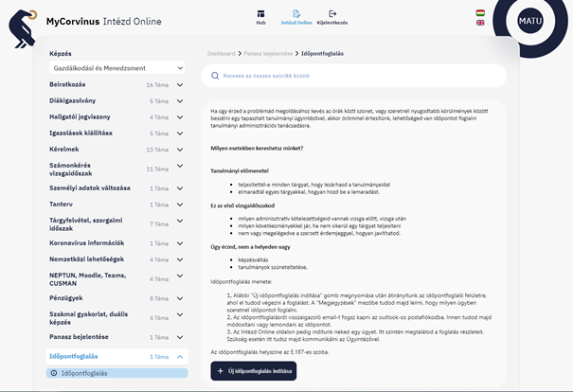Viewport: 573px width, 392px height.
Task: Expand the Hallgatói jogviszony chevron
Action: tap(180, 117)
